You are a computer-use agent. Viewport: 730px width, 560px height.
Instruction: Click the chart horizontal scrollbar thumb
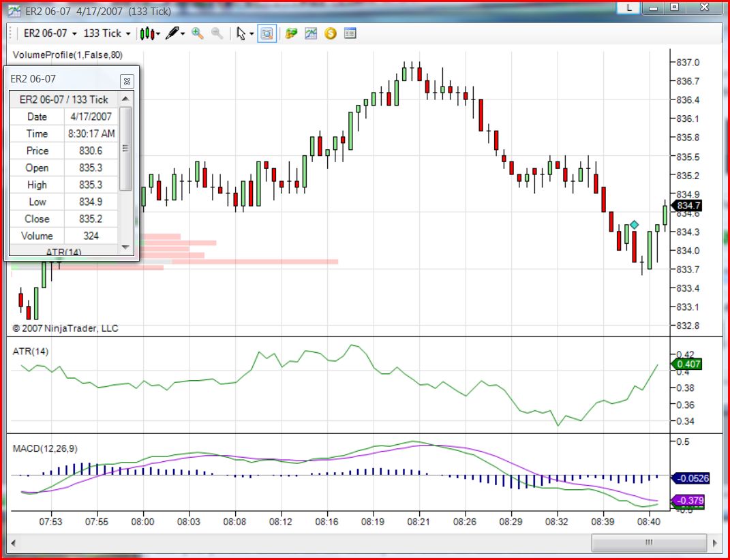coord(650,543)
